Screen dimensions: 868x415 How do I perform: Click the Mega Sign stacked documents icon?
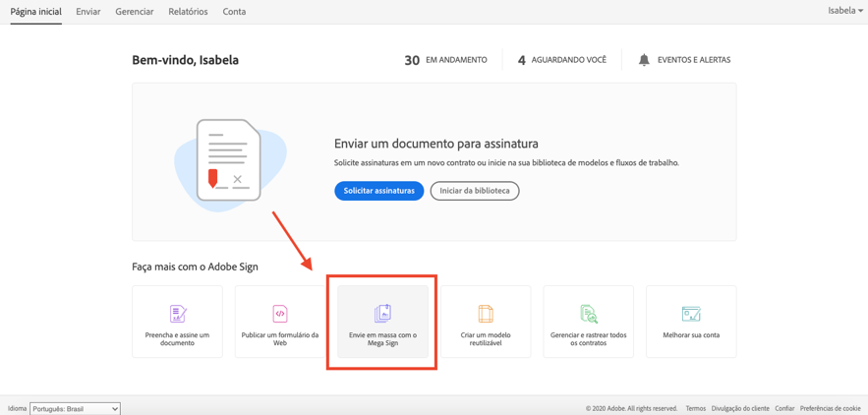click(383, 314)
